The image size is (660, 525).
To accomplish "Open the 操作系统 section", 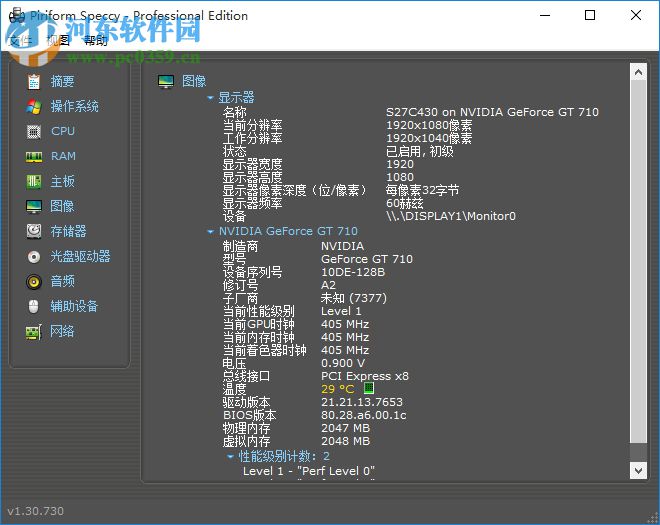I will click(75, 106).
